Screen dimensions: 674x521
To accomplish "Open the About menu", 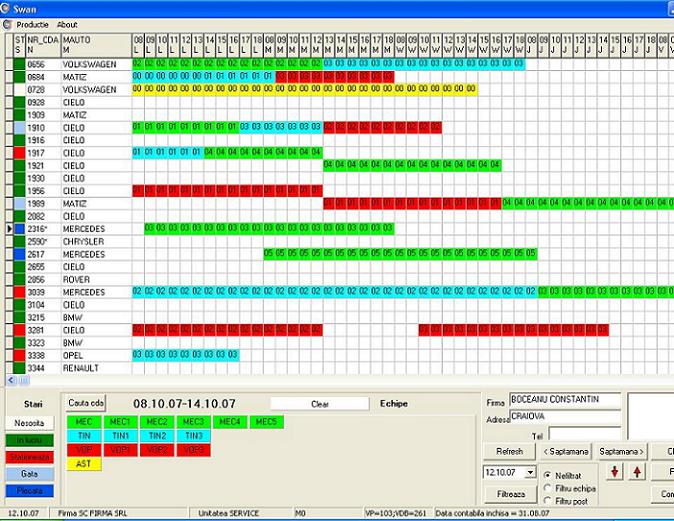I will click(x=67, y=24).
